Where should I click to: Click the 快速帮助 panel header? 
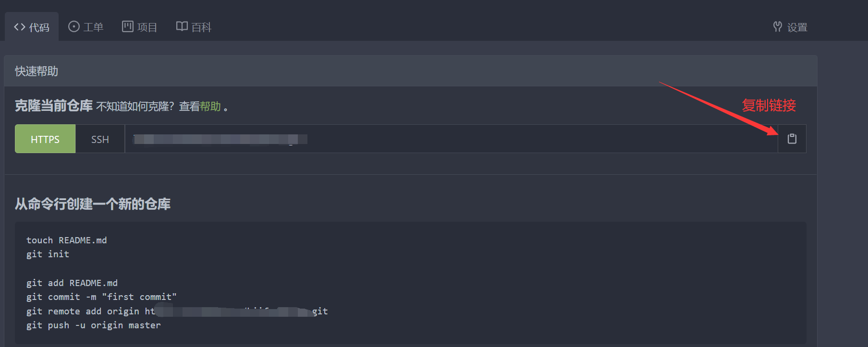(x=37, y=72)
